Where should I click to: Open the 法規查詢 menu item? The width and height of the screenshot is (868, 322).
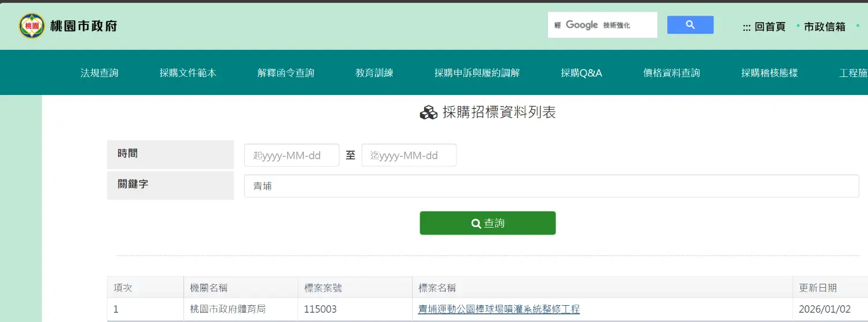[x=100, y=73]
